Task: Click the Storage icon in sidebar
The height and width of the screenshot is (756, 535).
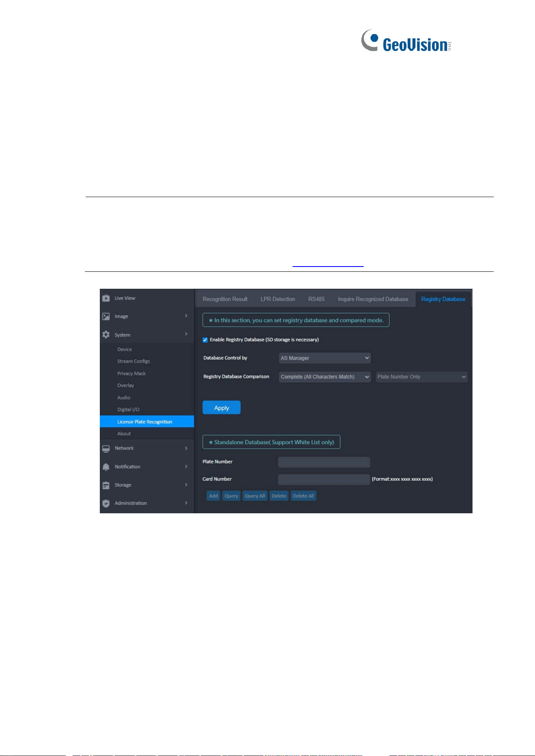Action: point(106,485)
